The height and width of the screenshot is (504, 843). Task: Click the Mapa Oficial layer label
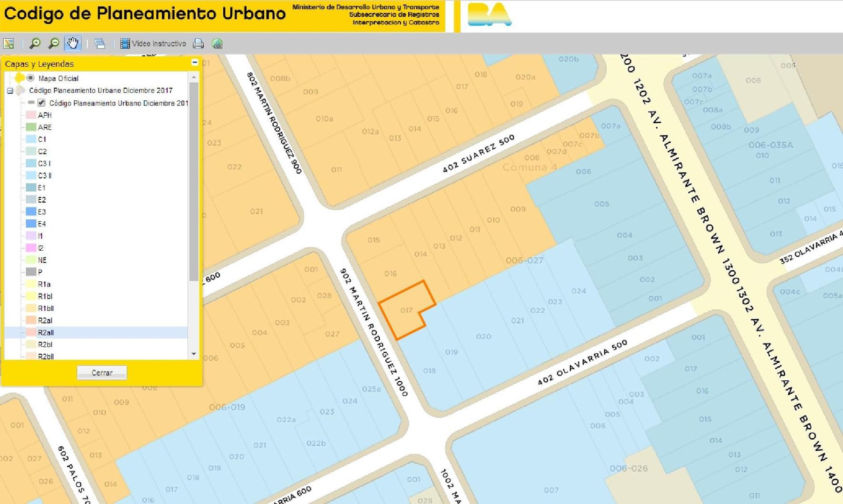pyautogui.click(x=58, y=78)
